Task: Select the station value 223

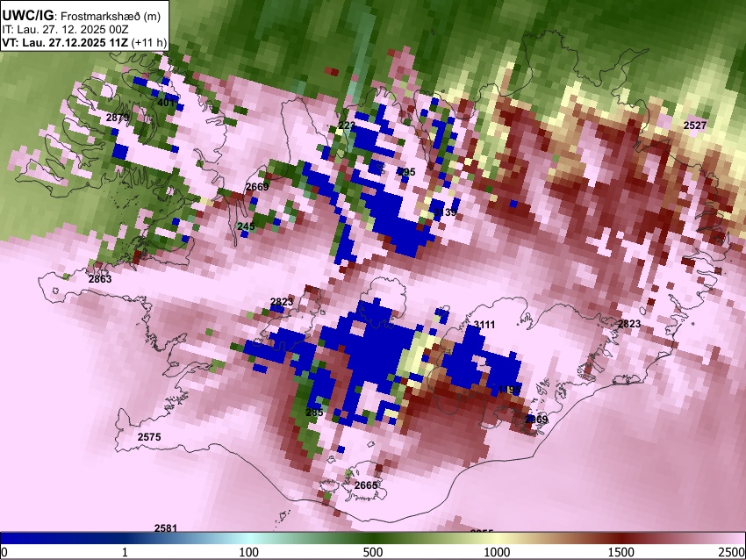Action: (x=347, y=126)
